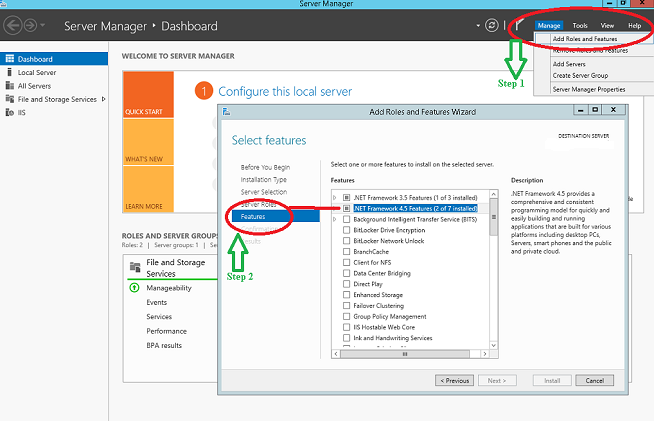Refresh the Server Manager dashboard
The height and width of the screenshot is (421, 654).
click(492, 26)
